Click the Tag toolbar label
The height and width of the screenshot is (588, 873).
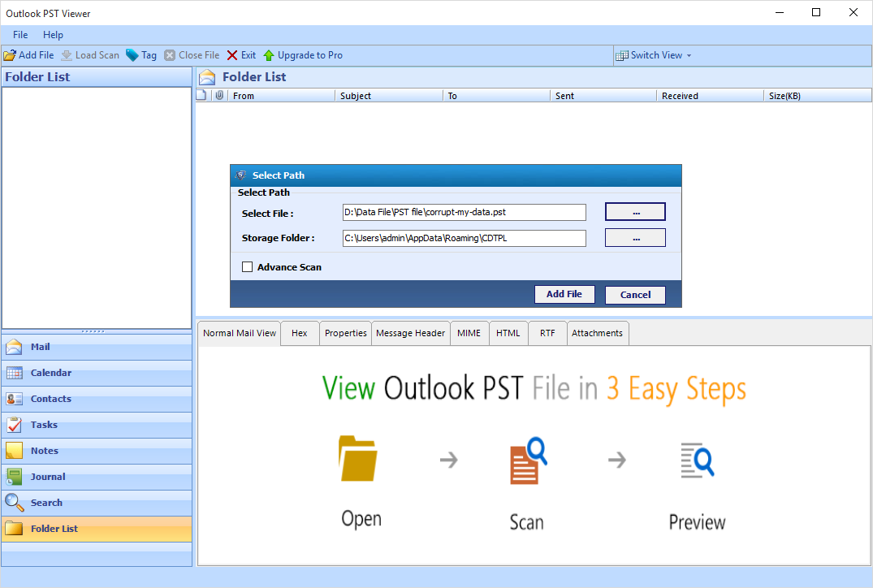click(149, 55)
